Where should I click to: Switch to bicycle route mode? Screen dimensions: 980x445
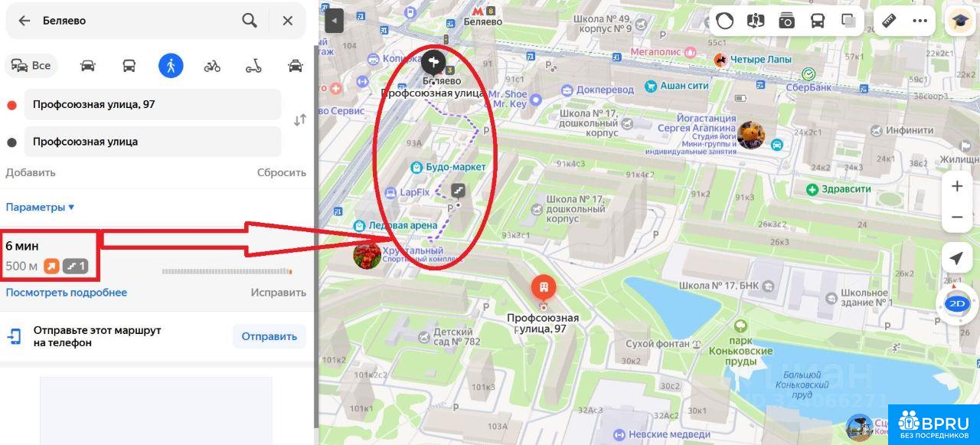point(212,66)
